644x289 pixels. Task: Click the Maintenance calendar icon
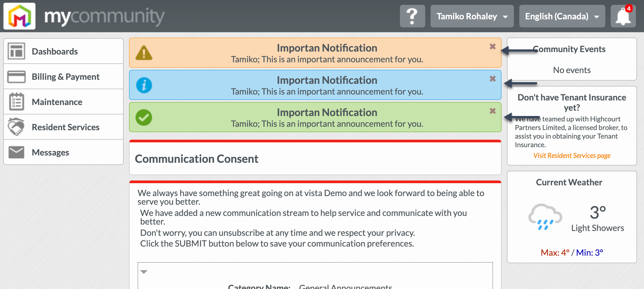pos(16,102)
